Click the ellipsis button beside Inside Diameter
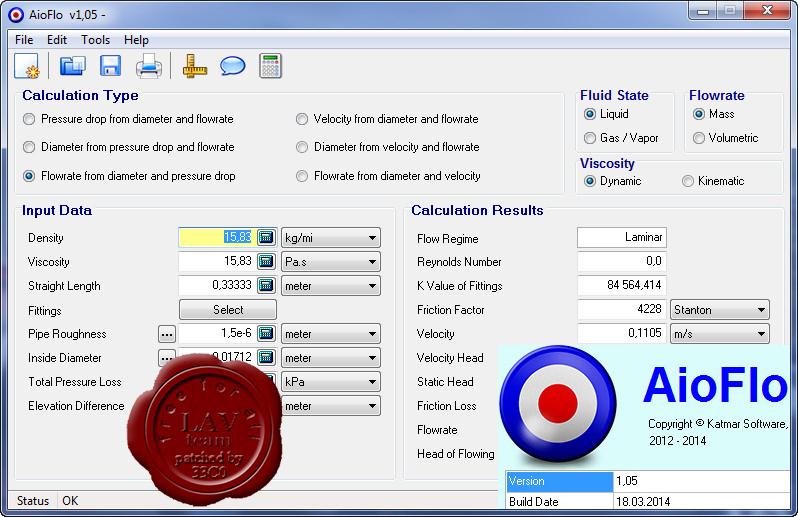Viewport: 798px width, 517px height. [167, 356]
